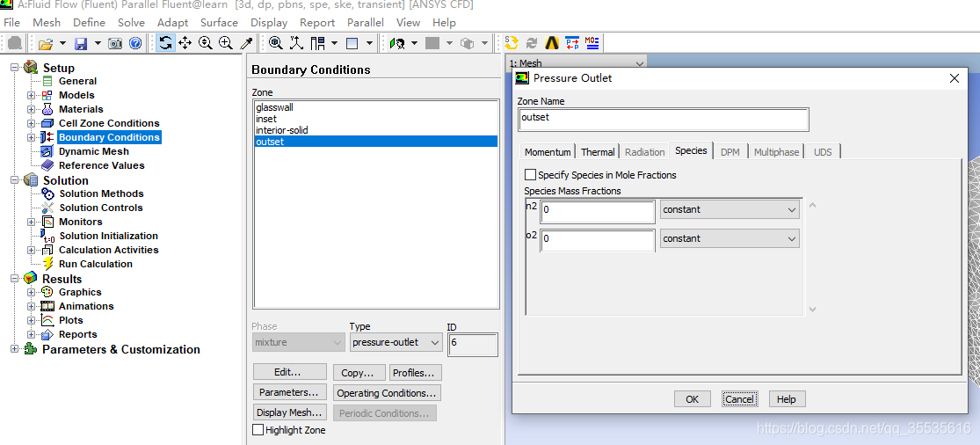Open read file options dropdown arrow
Image resolution: width=980 pixels, height=445 pixels.
62,43
